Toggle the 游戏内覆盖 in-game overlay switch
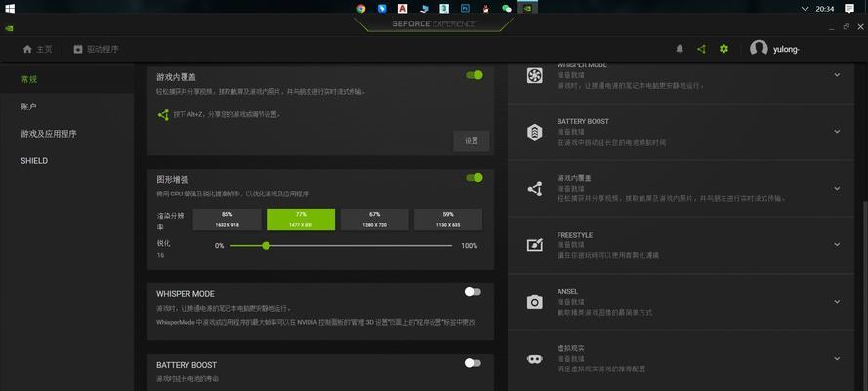This screenshot has height=391, width=868. pos(475,75)
